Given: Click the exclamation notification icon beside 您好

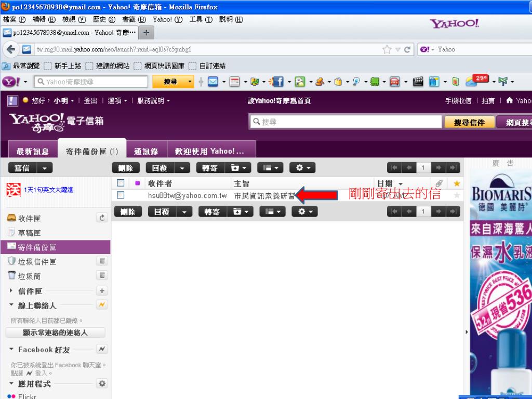Looking at the screenshot, I should tap(12, 101).
